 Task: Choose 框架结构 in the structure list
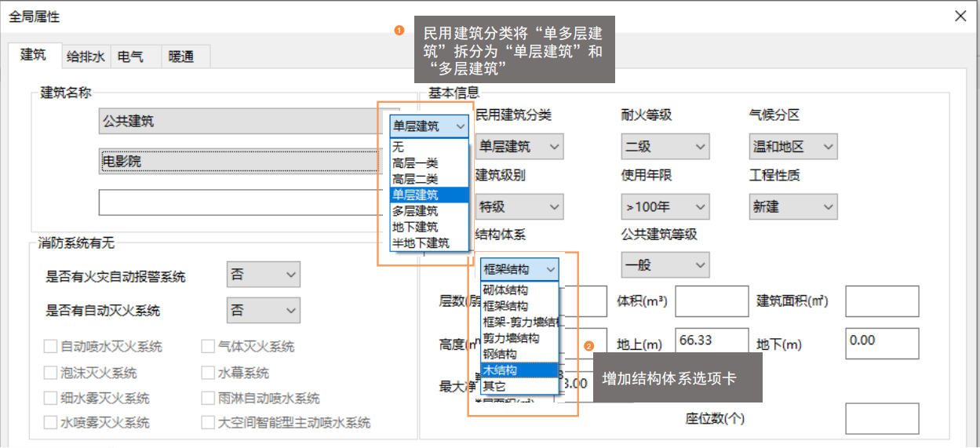(x=519, y=306)
